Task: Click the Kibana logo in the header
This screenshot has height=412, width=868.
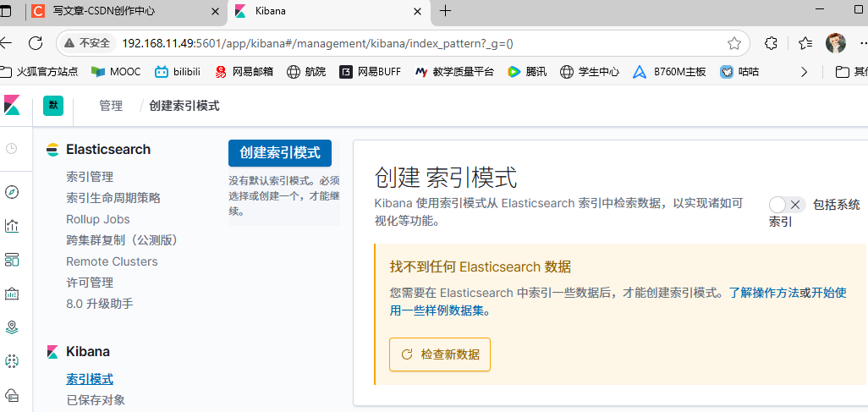Action: tap(12, 105)
